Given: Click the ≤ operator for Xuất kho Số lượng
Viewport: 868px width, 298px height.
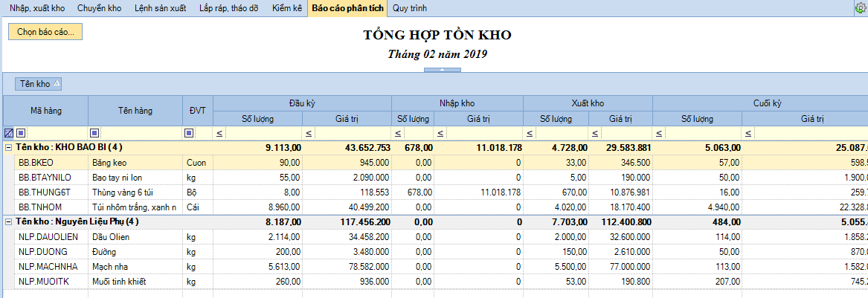Looking at the screenshot, I should (x=530, y=133).
